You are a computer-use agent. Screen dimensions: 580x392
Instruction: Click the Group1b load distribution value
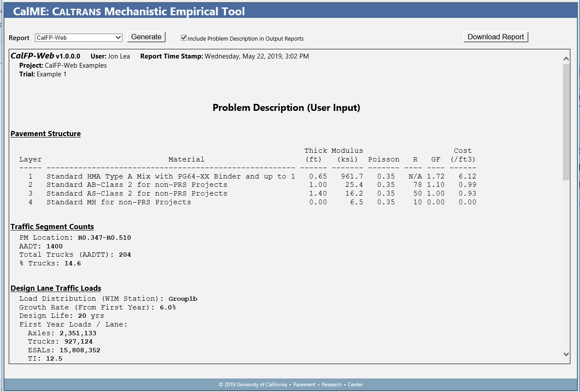[183, 299]
